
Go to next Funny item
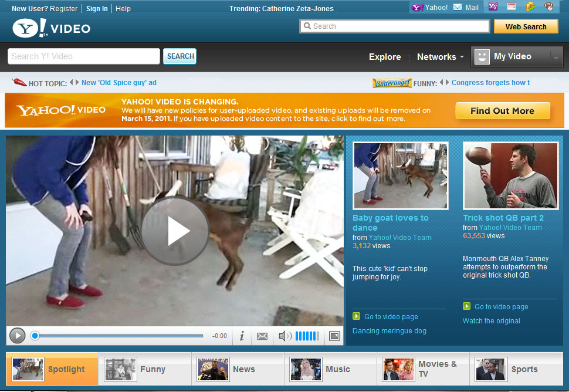[447, 82]
